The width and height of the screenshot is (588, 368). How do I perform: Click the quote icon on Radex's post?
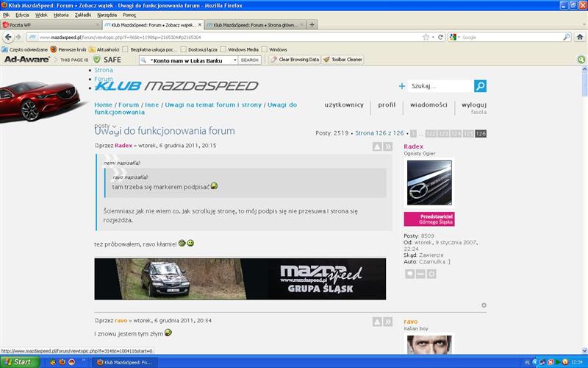[387, 146]
